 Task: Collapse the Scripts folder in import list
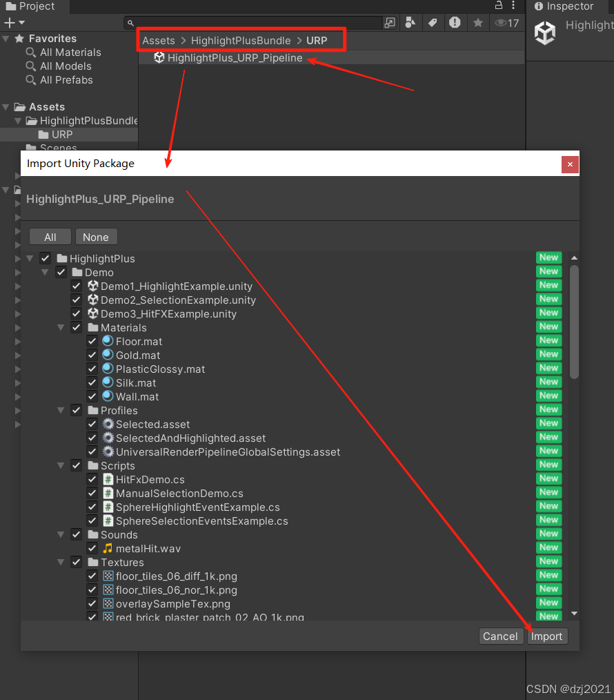(x=61, y=465)
